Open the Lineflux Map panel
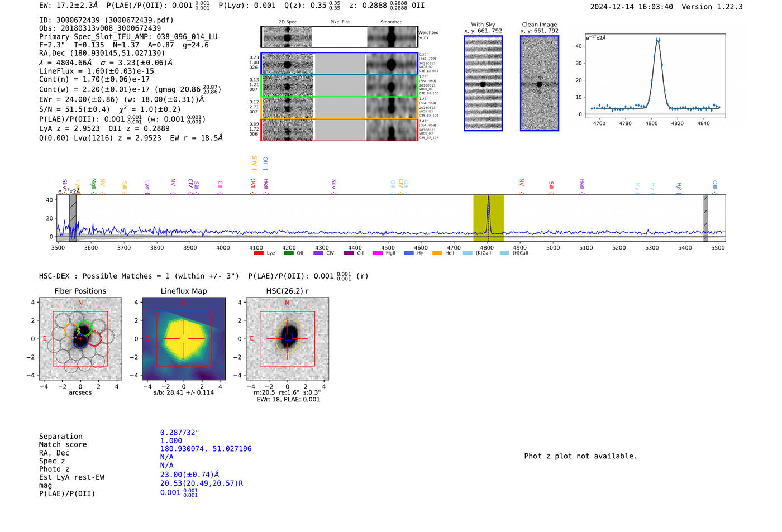Image resolution: width=782 pixels, height=532 pixels. [x=184, y=339]
